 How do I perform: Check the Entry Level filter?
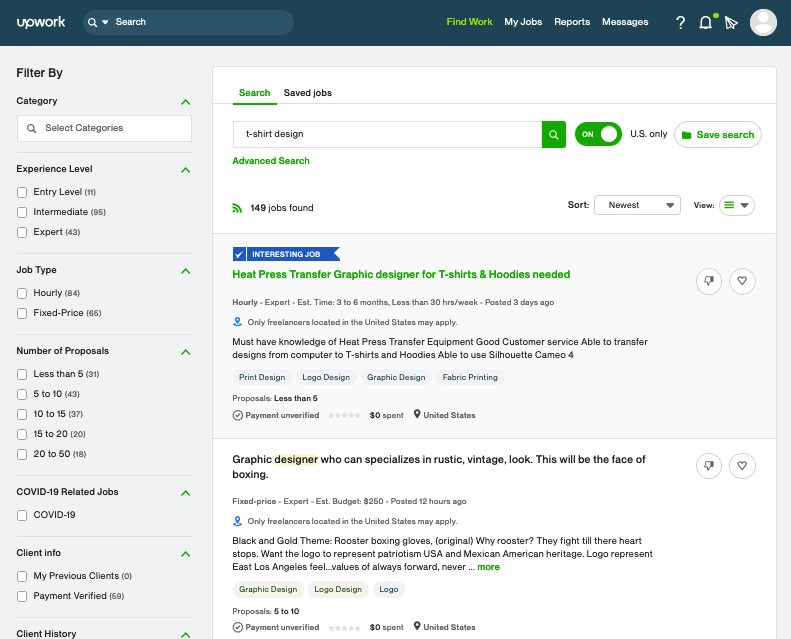click(23, 192)
